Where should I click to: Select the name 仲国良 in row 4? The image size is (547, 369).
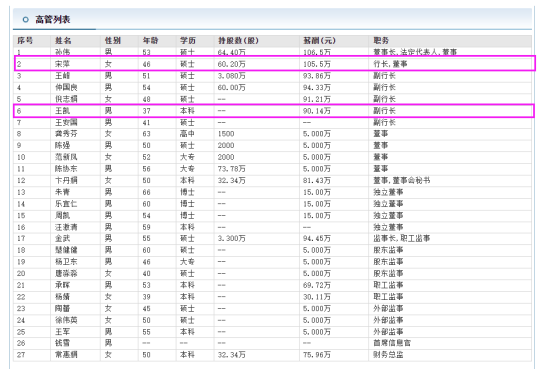(66, 88)
